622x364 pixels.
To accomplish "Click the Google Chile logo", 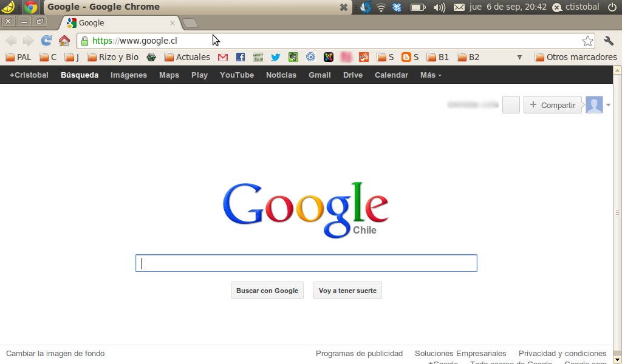I will click(x=306, y=209).
